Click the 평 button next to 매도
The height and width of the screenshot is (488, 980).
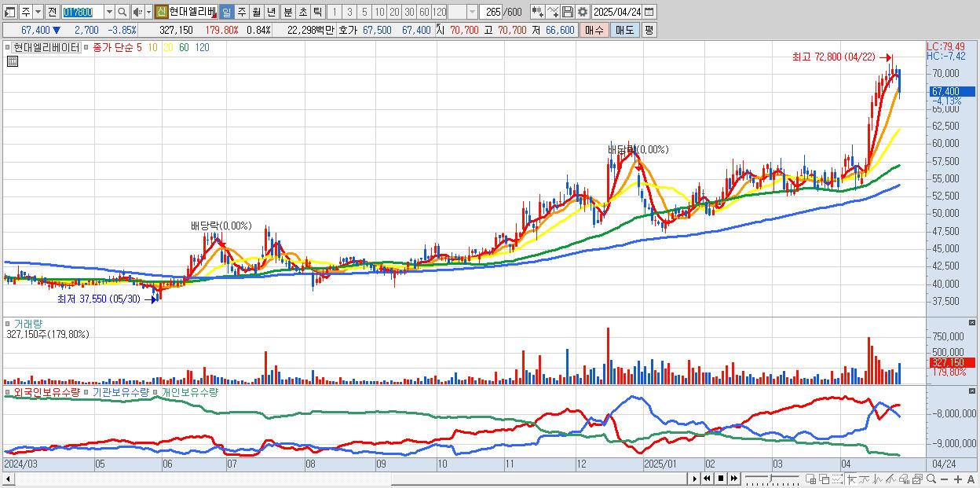[649, 30]
